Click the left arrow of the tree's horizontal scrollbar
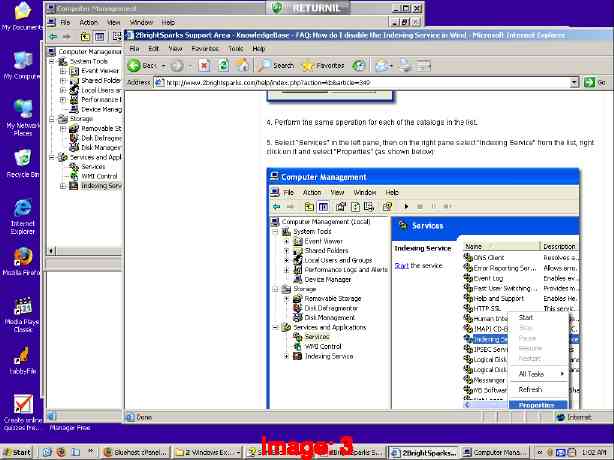614x460 pixels. (52, 251)
